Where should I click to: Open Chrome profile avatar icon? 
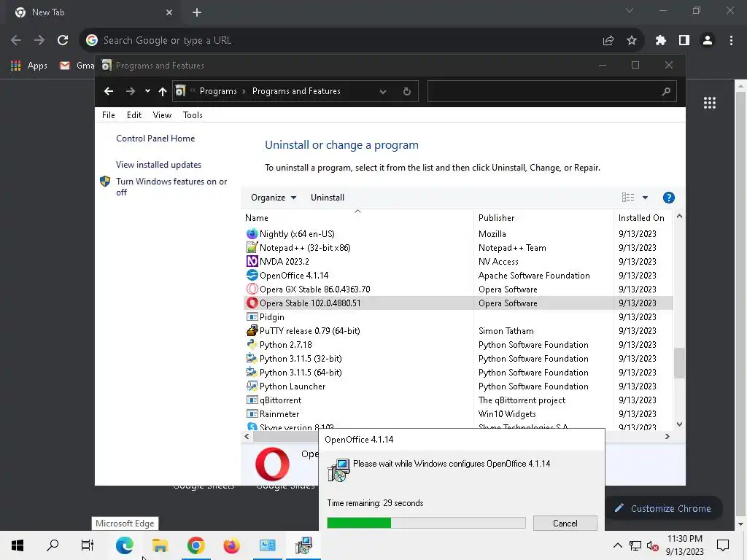tap(708, 41)
